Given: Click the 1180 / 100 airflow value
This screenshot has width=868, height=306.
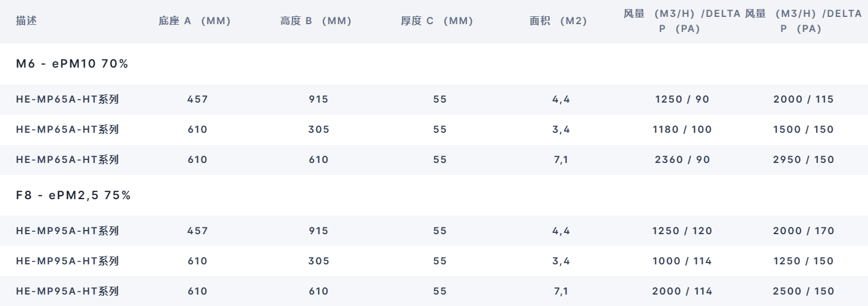Looking at the screenshot, I should pos(682,130).
